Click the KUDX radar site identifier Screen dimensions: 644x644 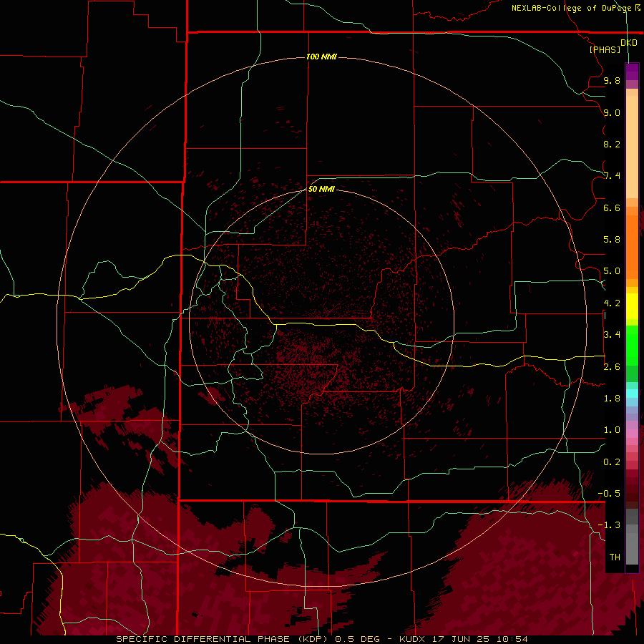pos(413,639)
